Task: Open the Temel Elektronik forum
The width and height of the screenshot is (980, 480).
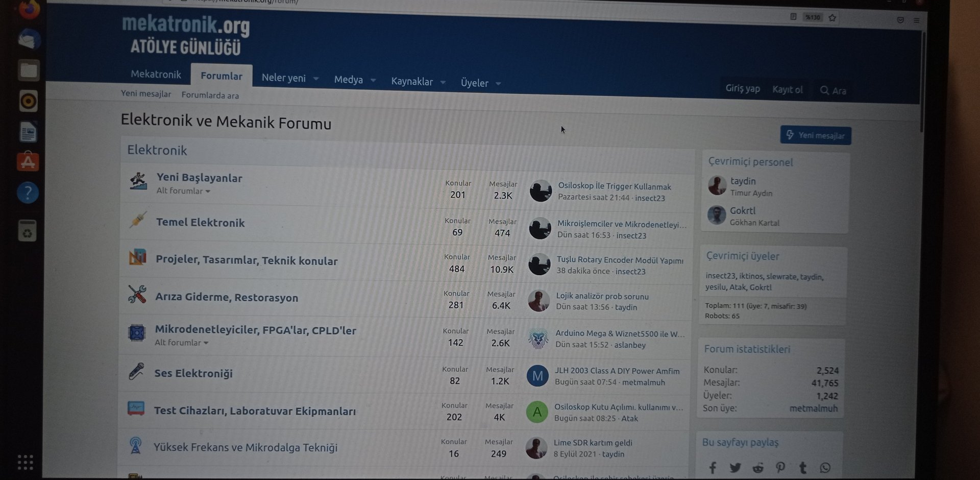Action: tap(200, 223)
